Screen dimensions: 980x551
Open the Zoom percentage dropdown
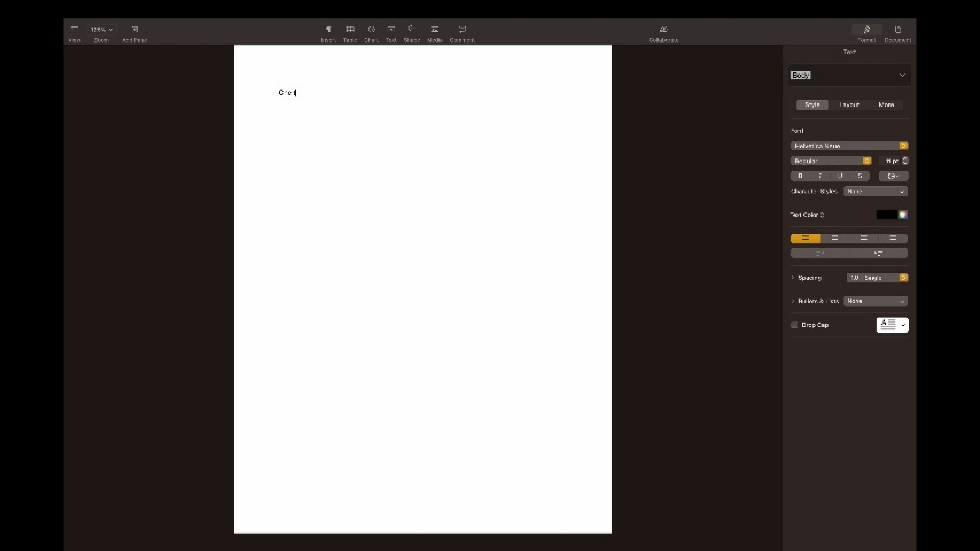(101, 29)
